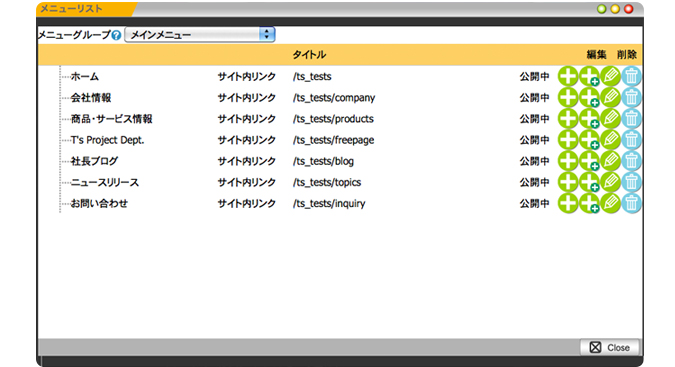Delete the ホーム menu item
675x367 pixels.
click(631, 76)
